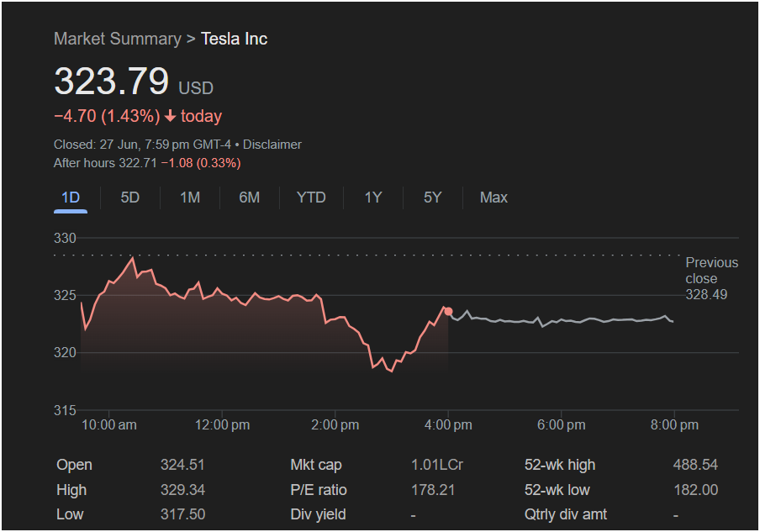
Task: Click the P/E ratio label
Action: tap(319, 490)
